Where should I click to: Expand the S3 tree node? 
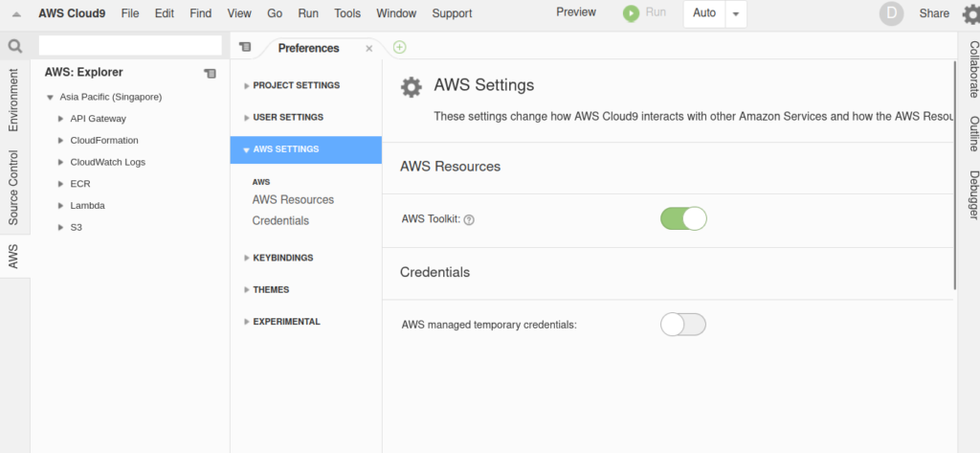click(x=60, y=227)
